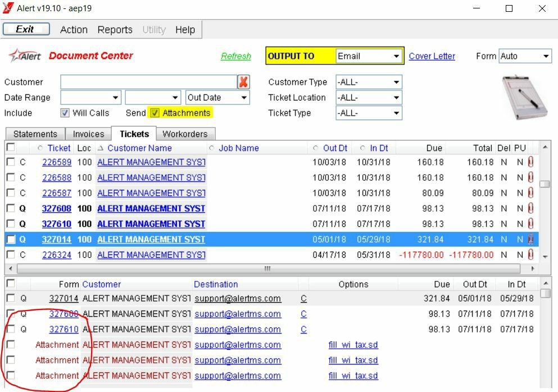Open the Cover Letter link
The width and height of the screenshot is (558, 392).
432,56
